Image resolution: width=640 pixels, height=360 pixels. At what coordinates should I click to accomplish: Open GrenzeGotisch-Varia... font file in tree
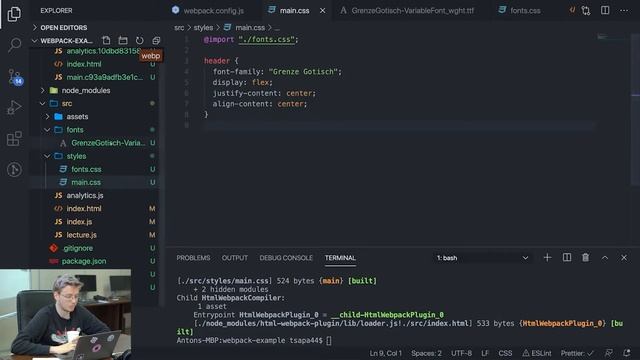point(108,143)
